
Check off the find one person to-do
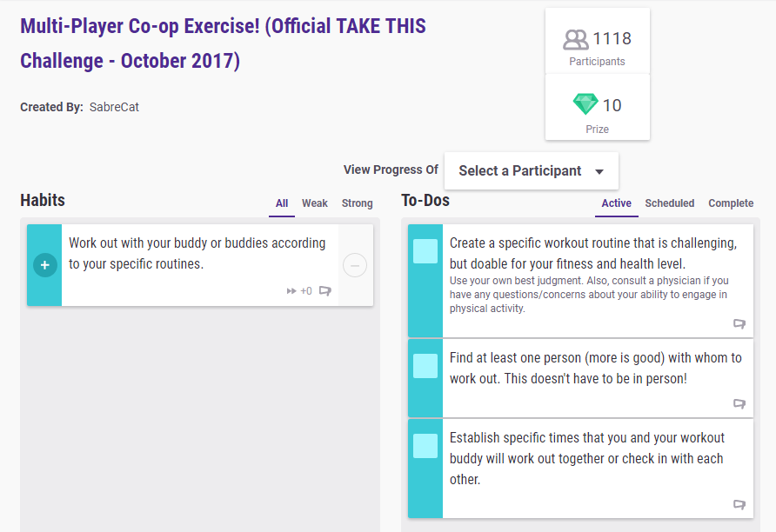pos(425,366)
